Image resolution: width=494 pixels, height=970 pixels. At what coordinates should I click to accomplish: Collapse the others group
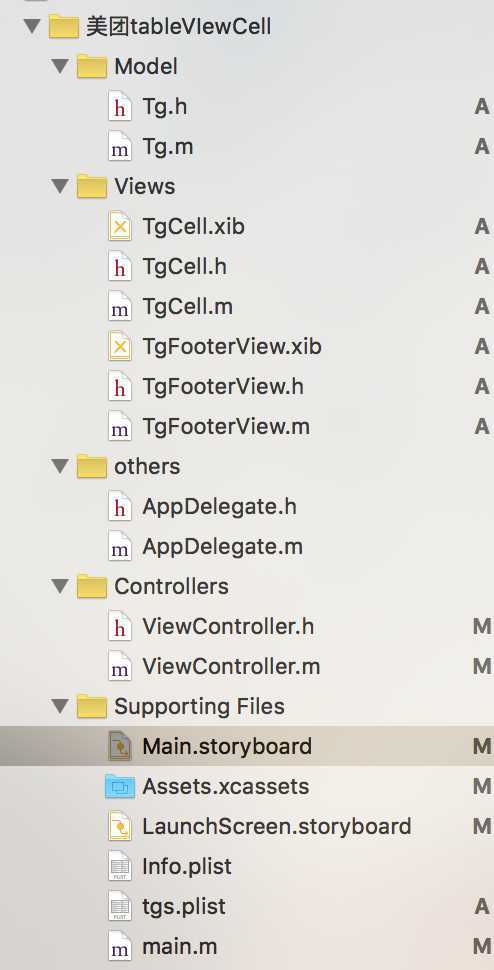(60, 466)
